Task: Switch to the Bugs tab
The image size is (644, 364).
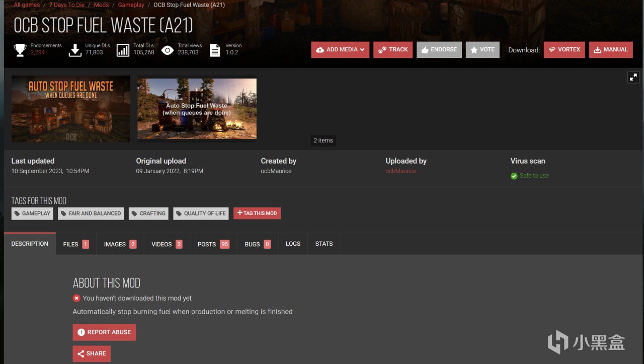Action: (x=258, y=244)
